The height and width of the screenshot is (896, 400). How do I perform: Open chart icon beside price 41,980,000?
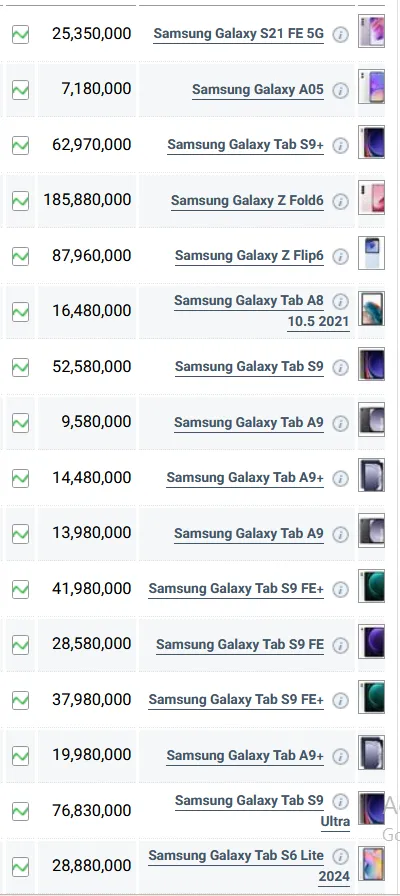21,589
